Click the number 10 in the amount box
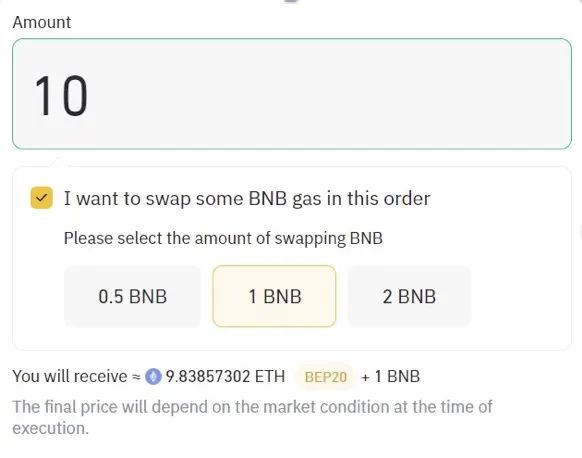Viewport: 582px width, 458px height. 61,95
